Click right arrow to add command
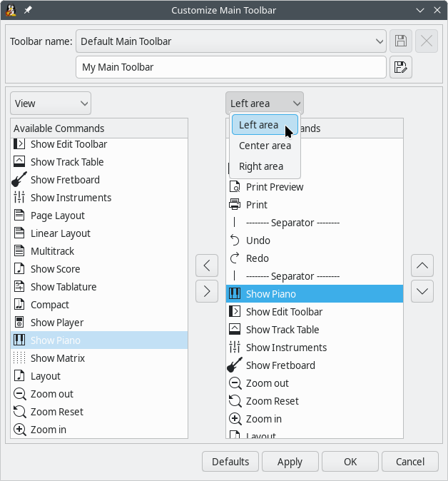 [207, 291]
